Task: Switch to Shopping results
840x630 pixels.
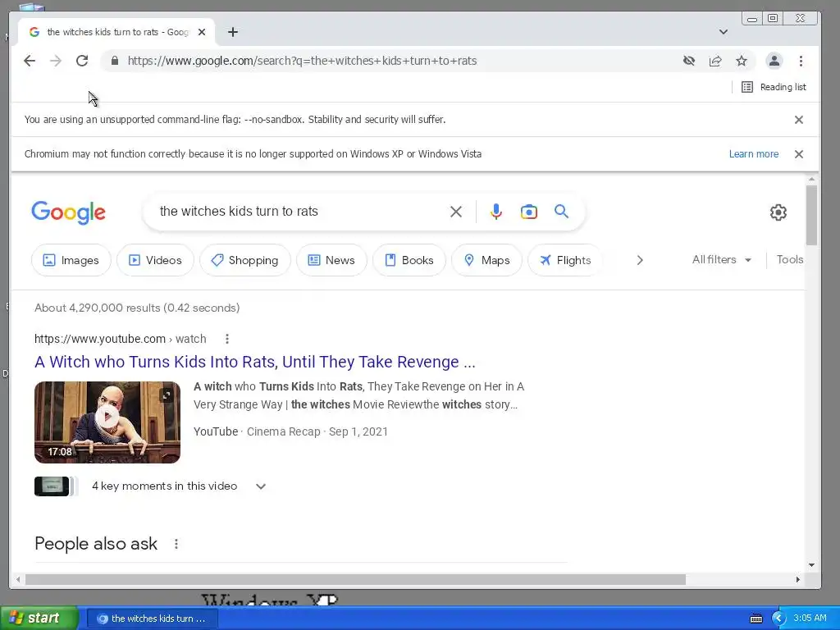Action: pyautogui.click(x=245, y=260)
